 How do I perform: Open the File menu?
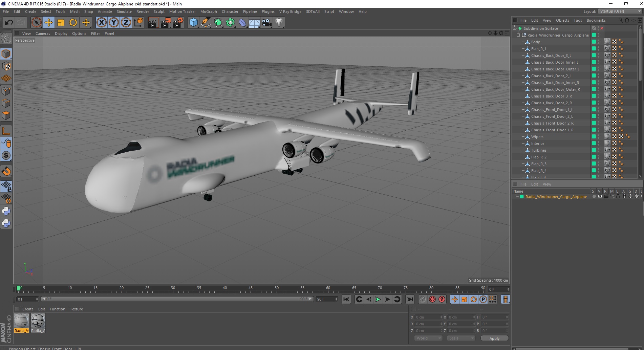coord(6,12)
